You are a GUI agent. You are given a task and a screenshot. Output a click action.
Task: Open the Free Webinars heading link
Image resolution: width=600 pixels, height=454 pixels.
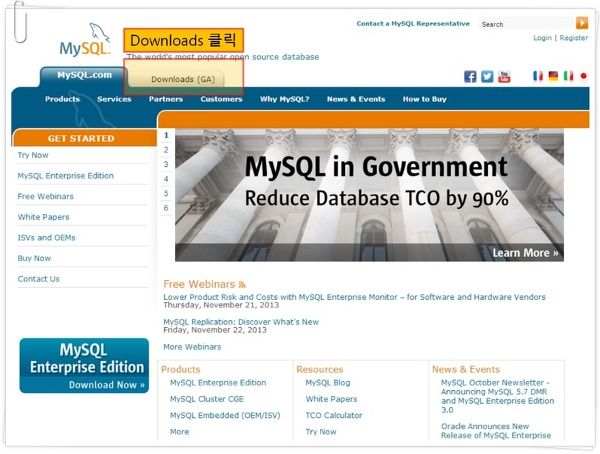[x=199, y=284]
